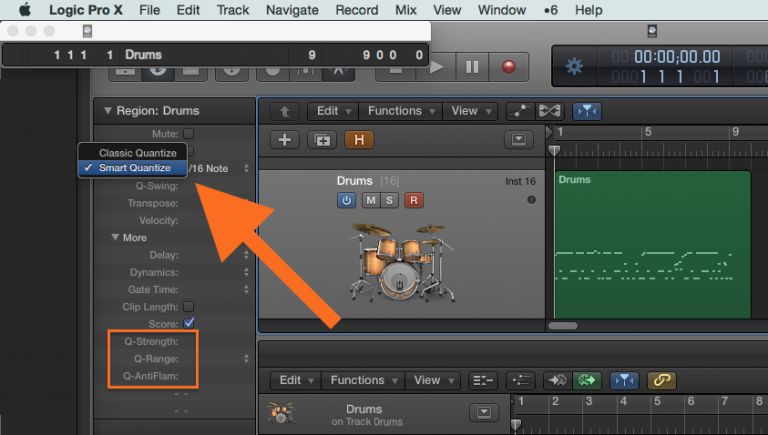
Task: Solo the Drums track with S
Action: 389,200
